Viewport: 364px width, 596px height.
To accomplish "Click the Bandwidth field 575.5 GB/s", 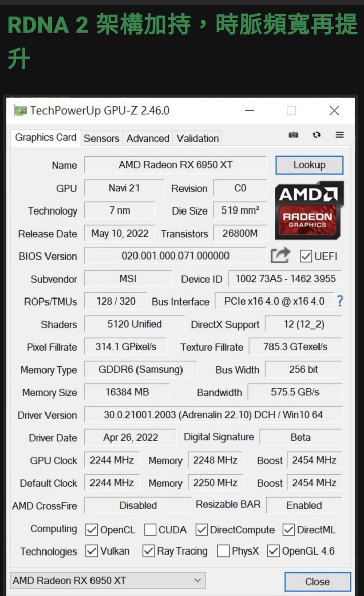I will [x=295, y=392].
